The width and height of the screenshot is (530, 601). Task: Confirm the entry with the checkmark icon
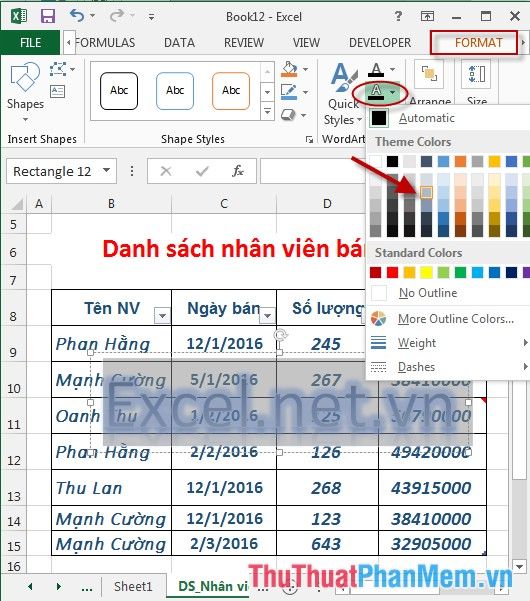point(202,171)
